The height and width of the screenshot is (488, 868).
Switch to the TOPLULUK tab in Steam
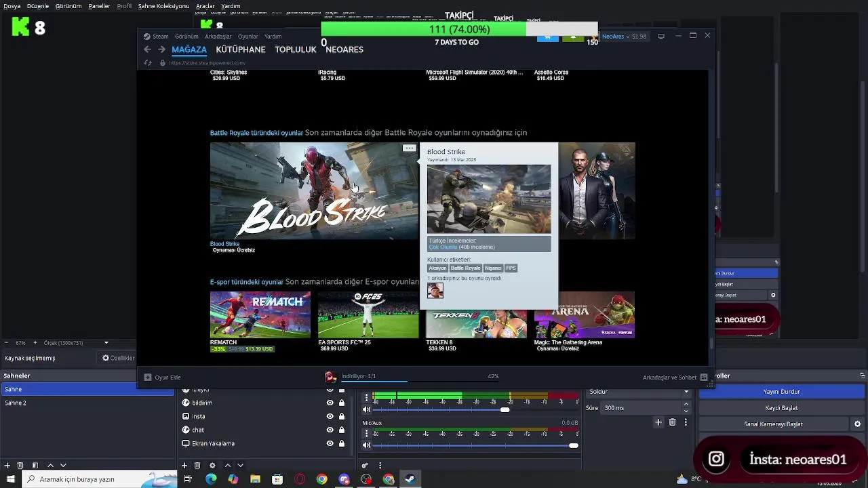[296, 49]
